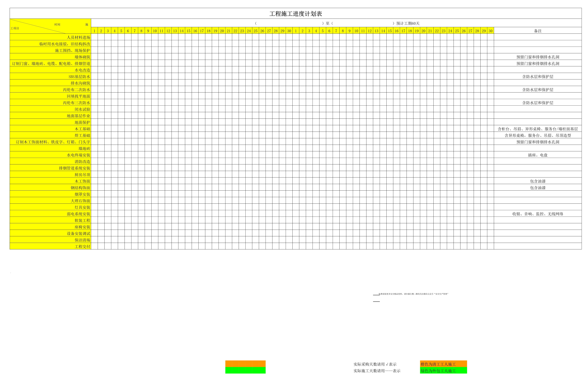Select the 墙体砌筑 task row header
Viewport: 588px width, 385px height.
[x=82, y=57]
